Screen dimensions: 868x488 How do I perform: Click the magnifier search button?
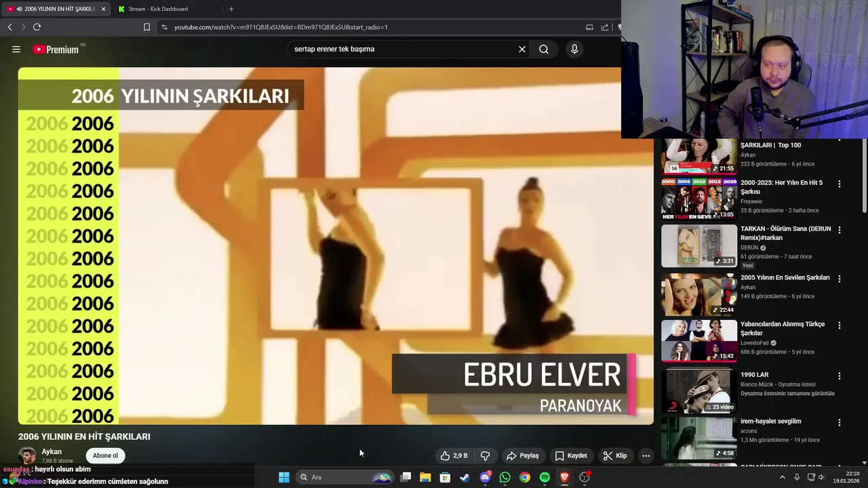[x=544, y=49]
